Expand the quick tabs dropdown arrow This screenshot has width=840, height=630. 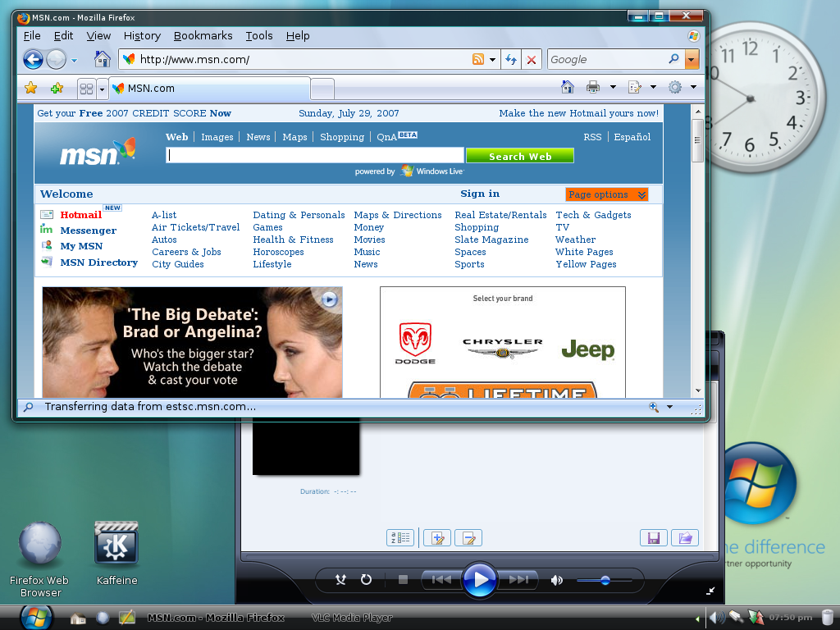pos(102,89)
